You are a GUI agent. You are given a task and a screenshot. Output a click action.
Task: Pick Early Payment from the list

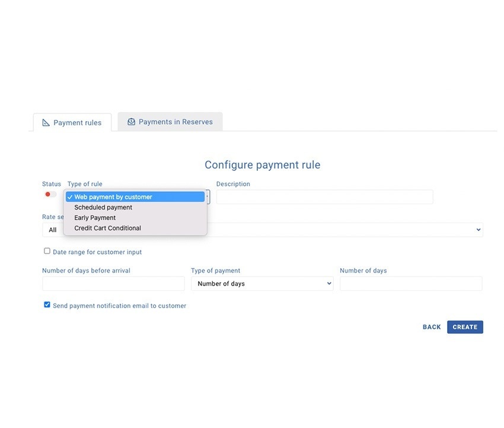pos(95,218)
